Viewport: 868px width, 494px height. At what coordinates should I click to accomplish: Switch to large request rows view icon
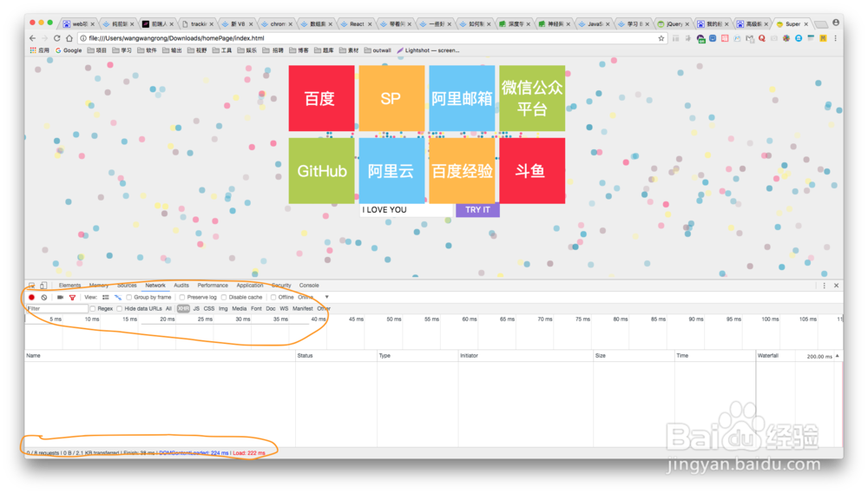106,298
